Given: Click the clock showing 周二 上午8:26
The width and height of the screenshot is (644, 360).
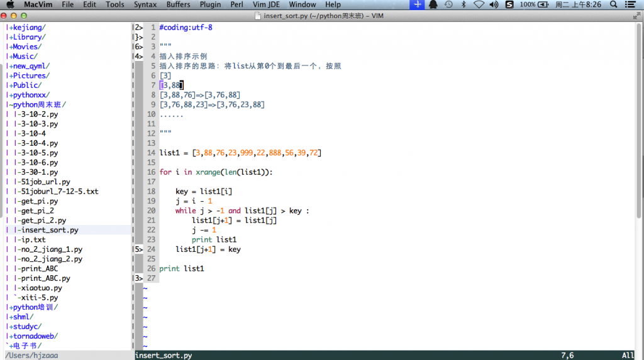Looking at the screenshot, I should [579, 4].
